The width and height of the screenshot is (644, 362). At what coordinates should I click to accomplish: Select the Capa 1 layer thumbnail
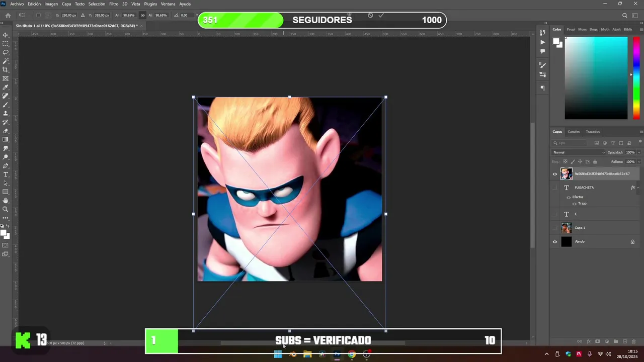pyautogui.click(x=567, y=228)
